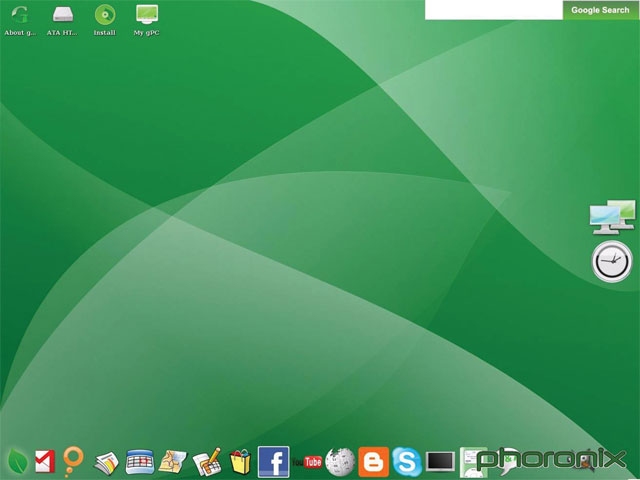Open the black monitor icon in dock
640x480 pixels.
440,462
